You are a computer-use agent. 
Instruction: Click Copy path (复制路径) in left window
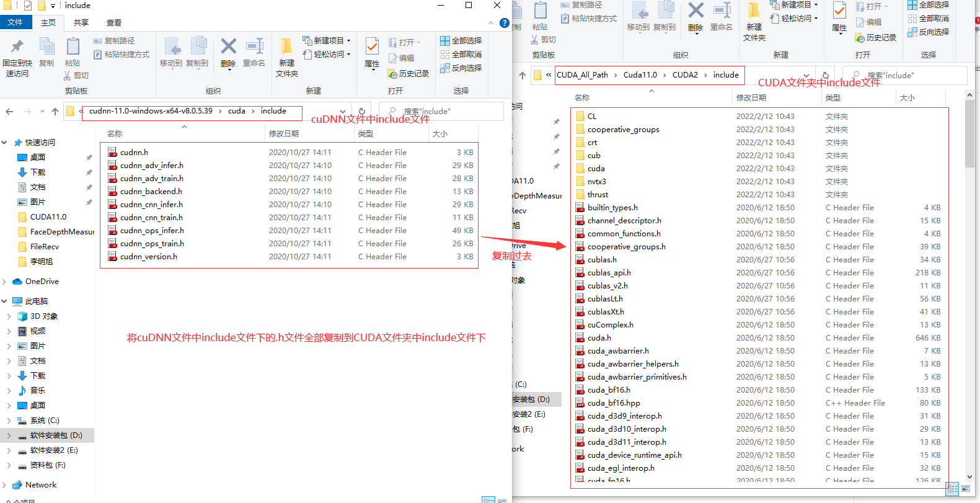(114, 41)
